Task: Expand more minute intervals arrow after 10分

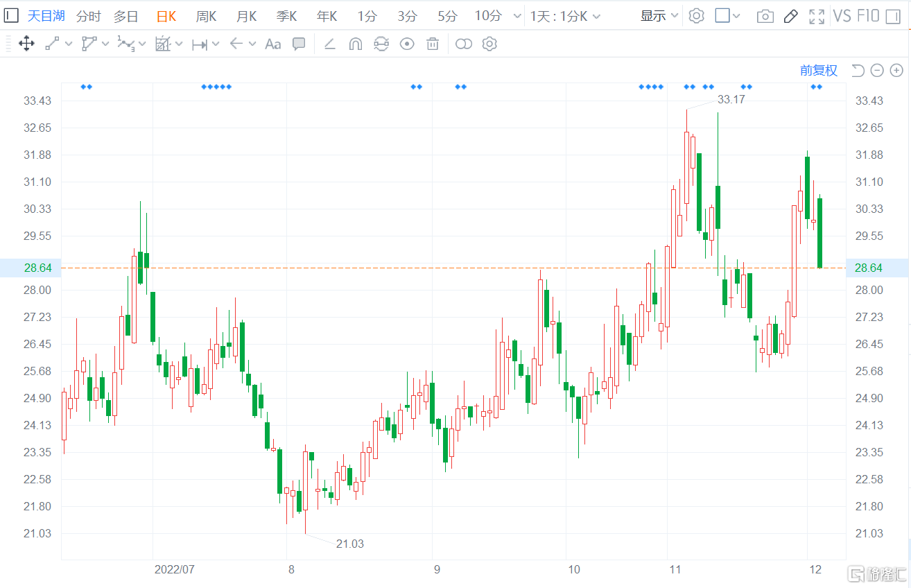Action: 516,16
